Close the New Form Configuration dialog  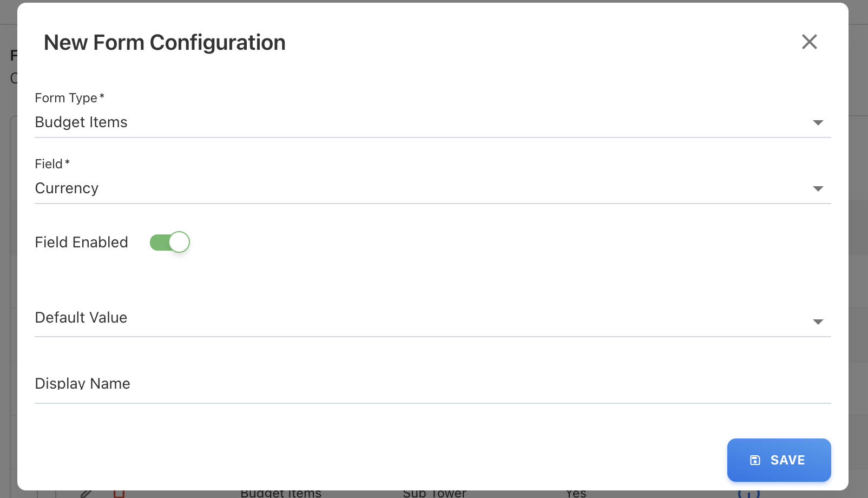[809, 42]
